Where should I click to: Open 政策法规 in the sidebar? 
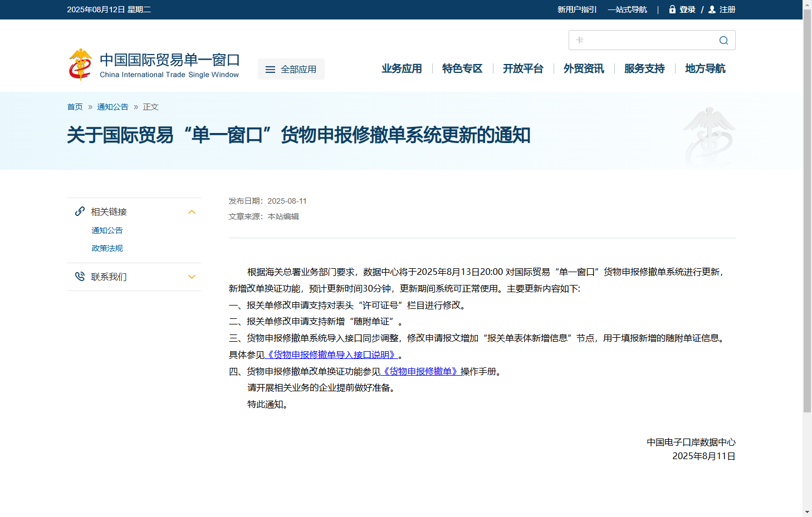click(107, 248)
